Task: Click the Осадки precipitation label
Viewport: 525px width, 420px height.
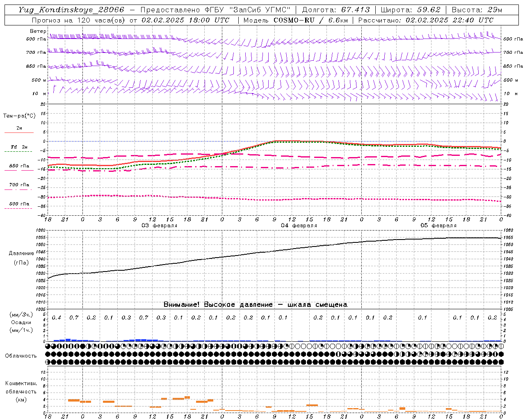Action: point(21,322)
